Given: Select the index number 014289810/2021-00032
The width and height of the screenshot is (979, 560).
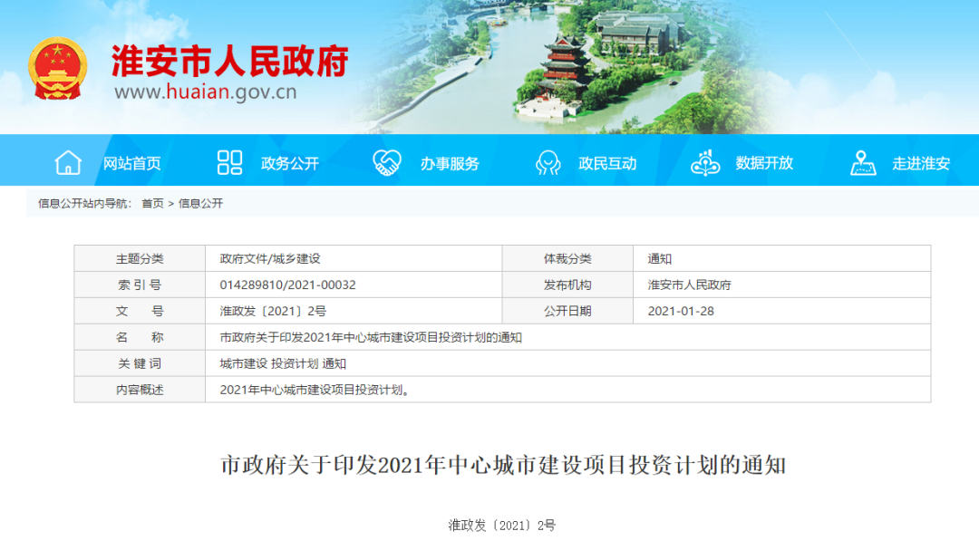Looking at the screenshot, I should click(288, 285).
